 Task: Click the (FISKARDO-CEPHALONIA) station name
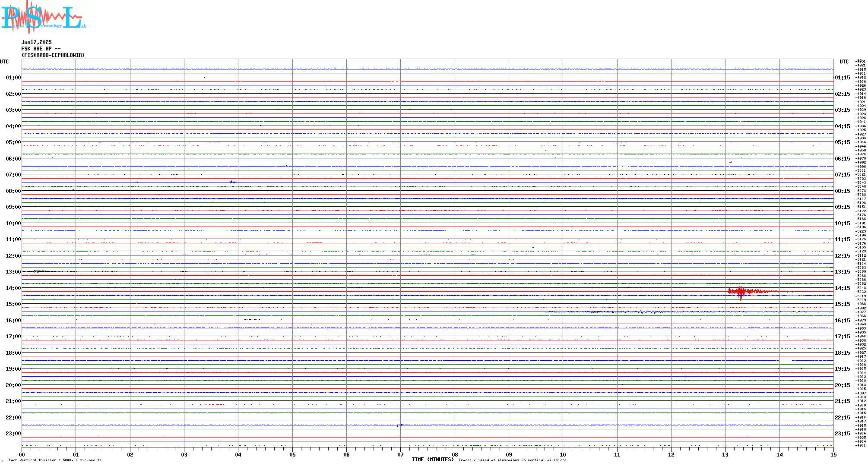point(53,55)
